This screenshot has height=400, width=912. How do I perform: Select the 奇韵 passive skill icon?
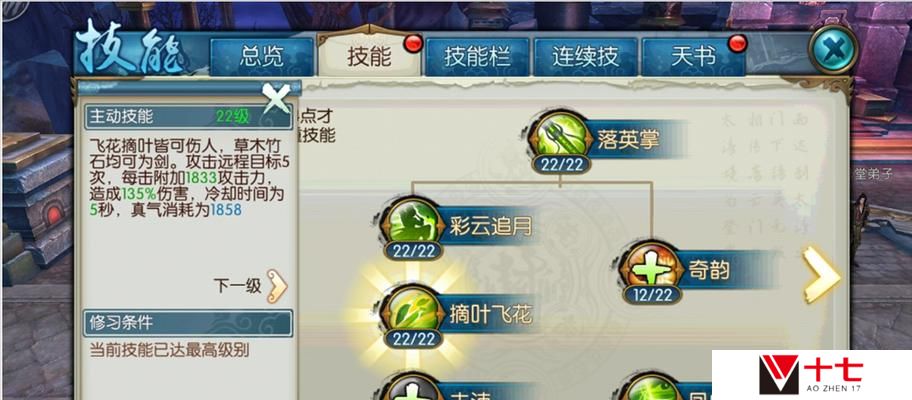point(651,269)
